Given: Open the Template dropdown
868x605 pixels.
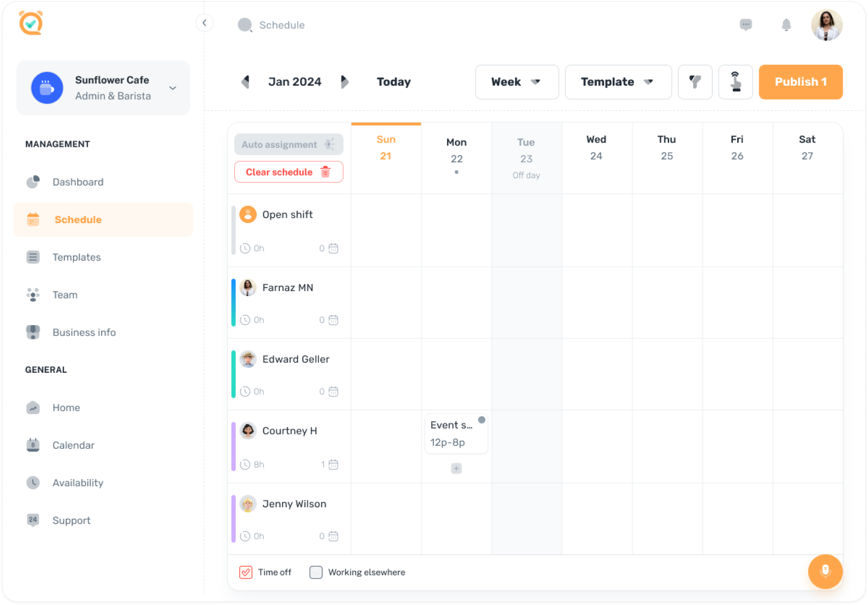Looking at the screenshot, I should click(x=618, y=82).
